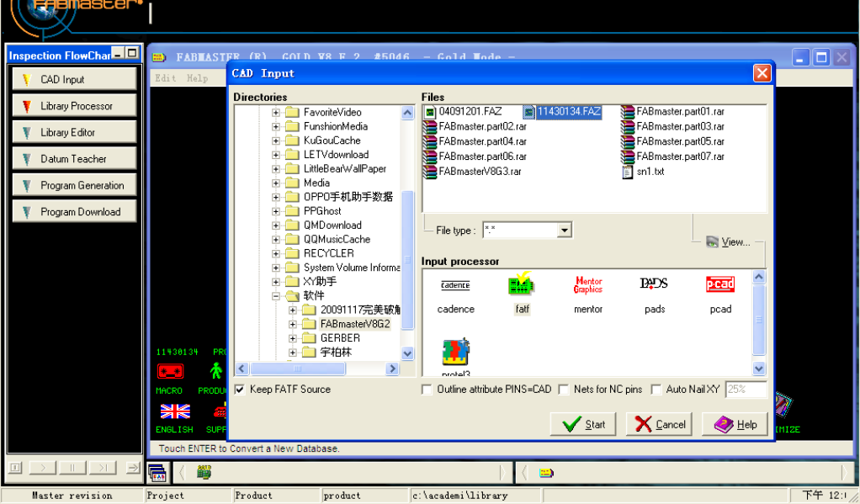Enable Nets for NC pins checkbox
This screenshot has height=504, width=860.
click(563, 390)
